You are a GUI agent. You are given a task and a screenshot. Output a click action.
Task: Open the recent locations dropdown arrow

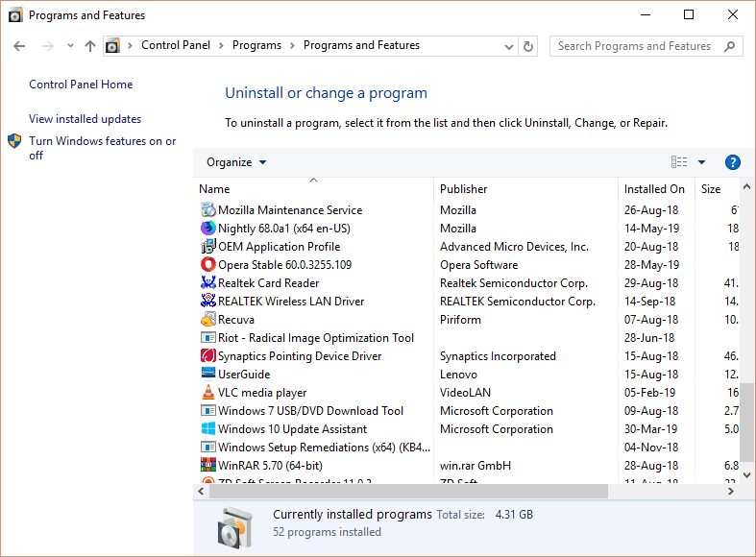70,46
